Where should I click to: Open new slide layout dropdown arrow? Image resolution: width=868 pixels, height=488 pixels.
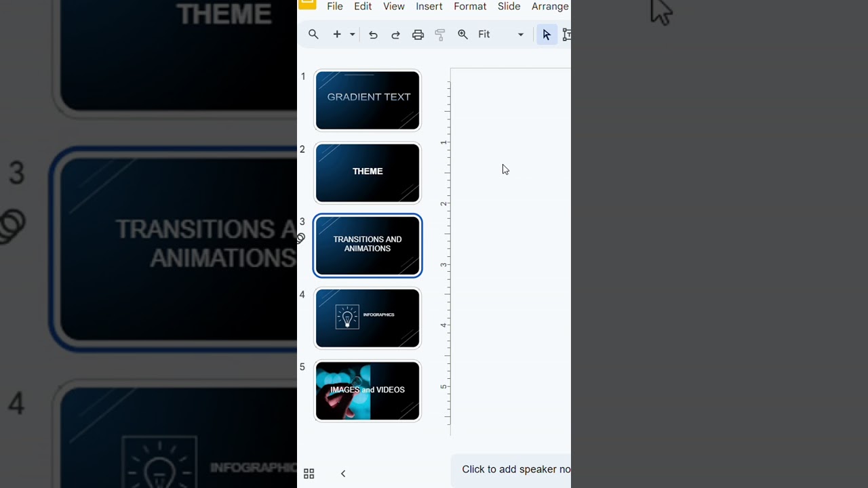[352, 35]
